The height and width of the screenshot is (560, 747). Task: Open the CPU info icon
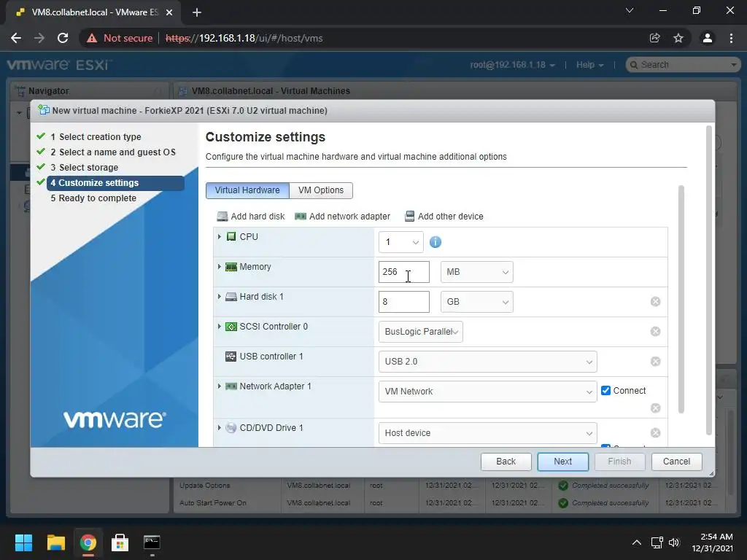point(435,242)
